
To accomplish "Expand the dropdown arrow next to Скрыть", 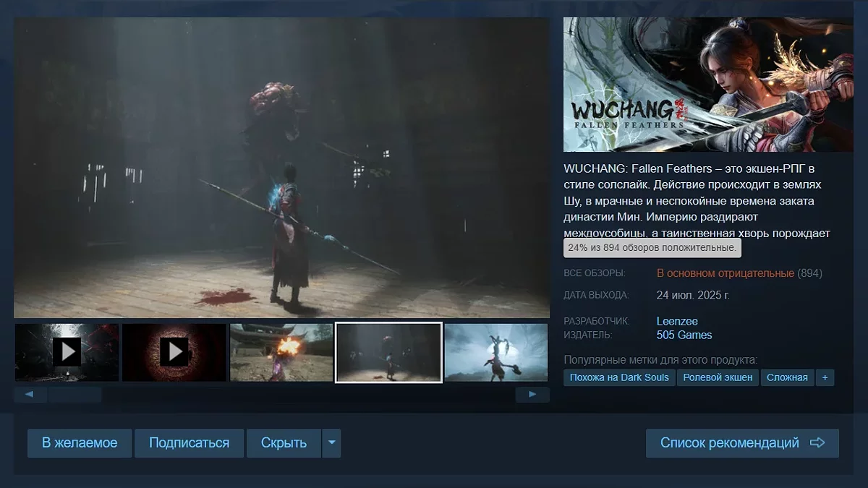I will (x=331, y=443).
